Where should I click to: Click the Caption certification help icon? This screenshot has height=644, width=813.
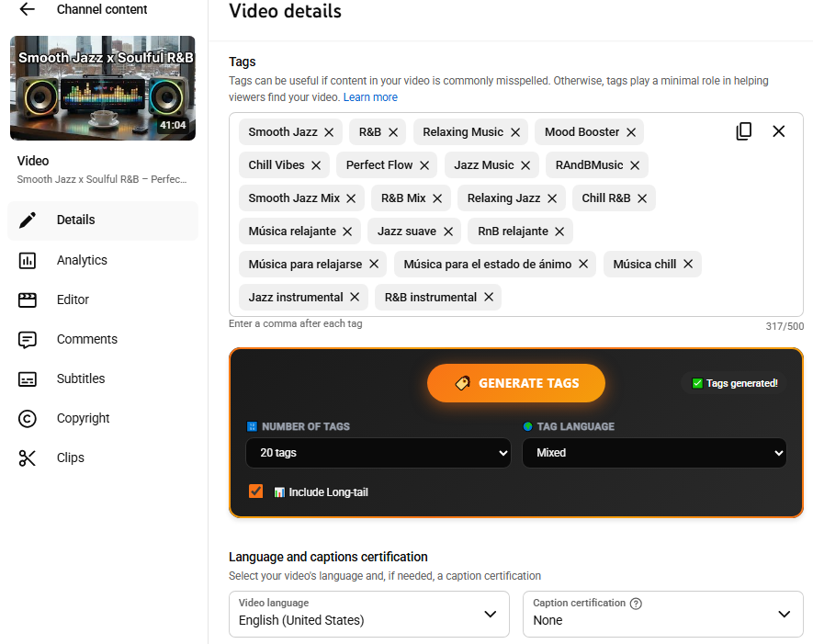click(x=636, y=604)
